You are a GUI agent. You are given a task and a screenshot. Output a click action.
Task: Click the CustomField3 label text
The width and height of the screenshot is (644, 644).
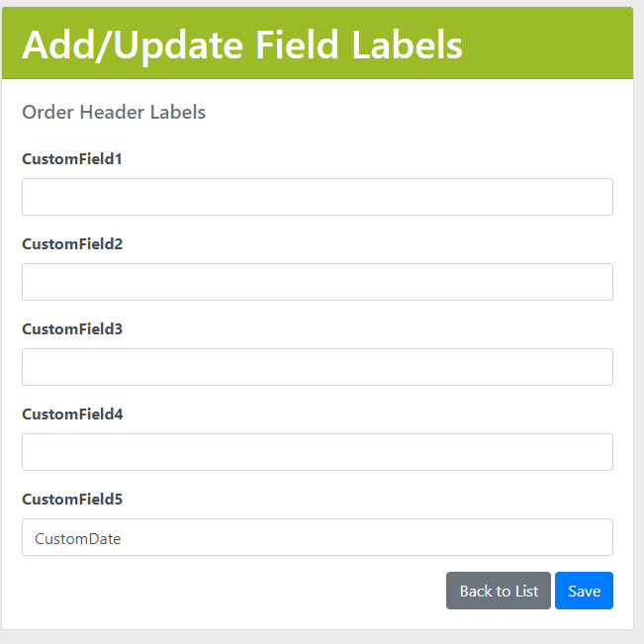point(72,328)
